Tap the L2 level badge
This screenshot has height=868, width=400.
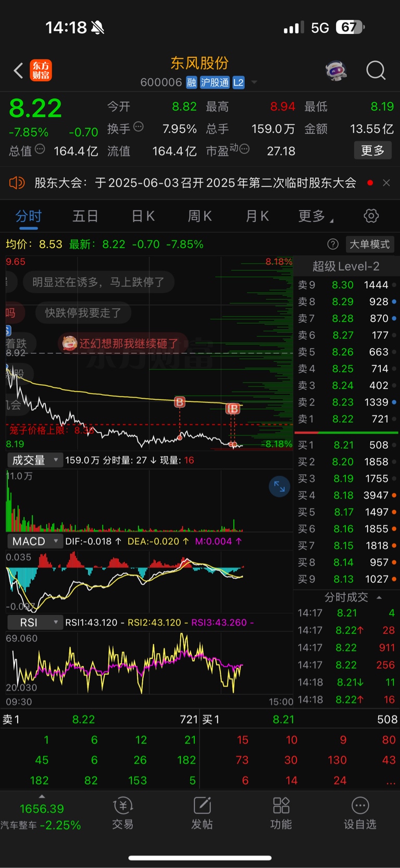coord(239,82)
